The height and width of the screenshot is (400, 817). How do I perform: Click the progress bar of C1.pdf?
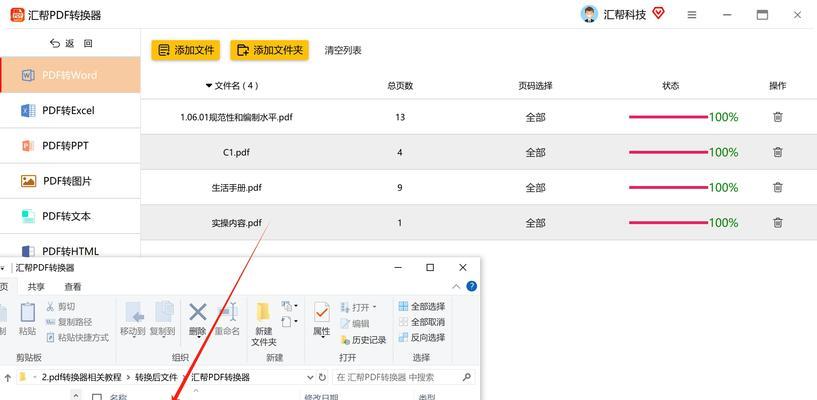(x=669, y=152)
